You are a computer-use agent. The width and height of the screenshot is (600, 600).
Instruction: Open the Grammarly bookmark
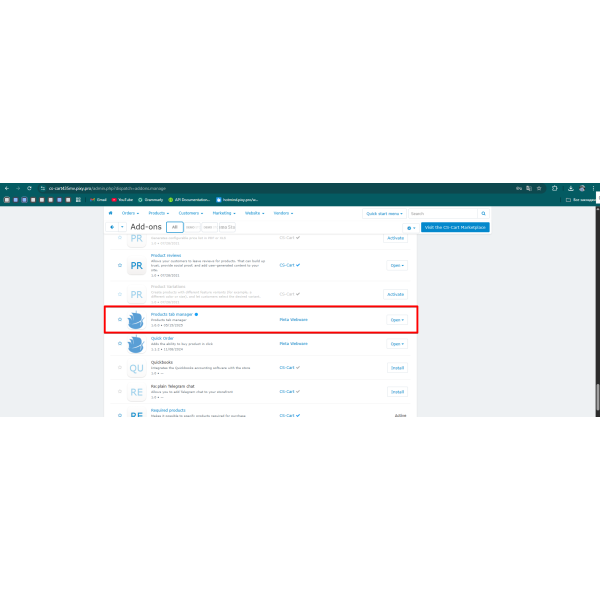coord(150,200)
